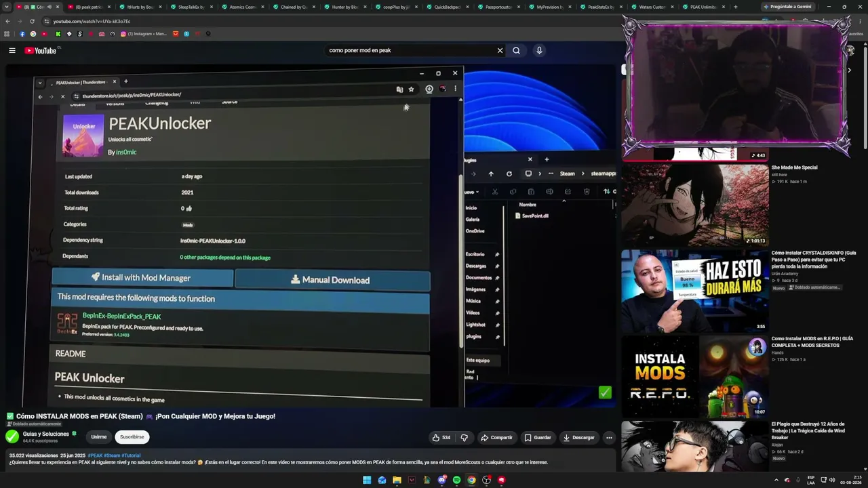Switch to the SleepTalkEx tab
The image size is (868, 488).
(191, 7)
